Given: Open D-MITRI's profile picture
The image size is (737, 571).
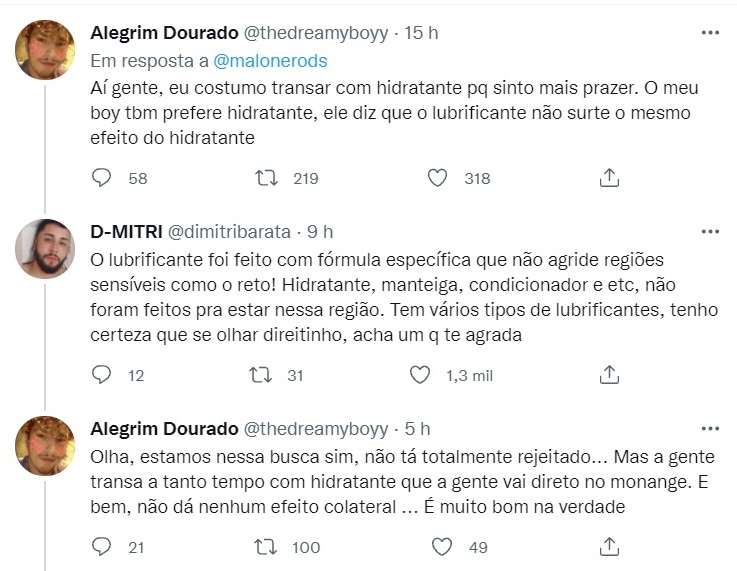Looking at the screenshot, I should tap(46, 250).
